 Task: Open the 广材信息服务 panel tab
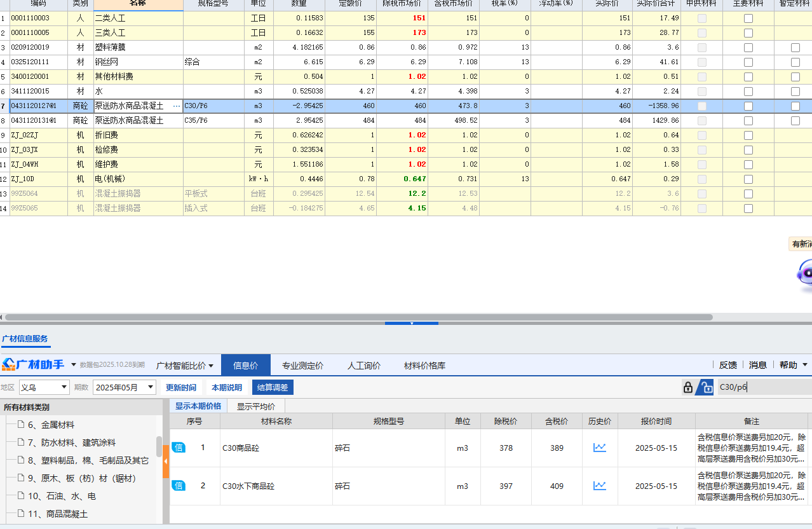click(x=25, y=339)
